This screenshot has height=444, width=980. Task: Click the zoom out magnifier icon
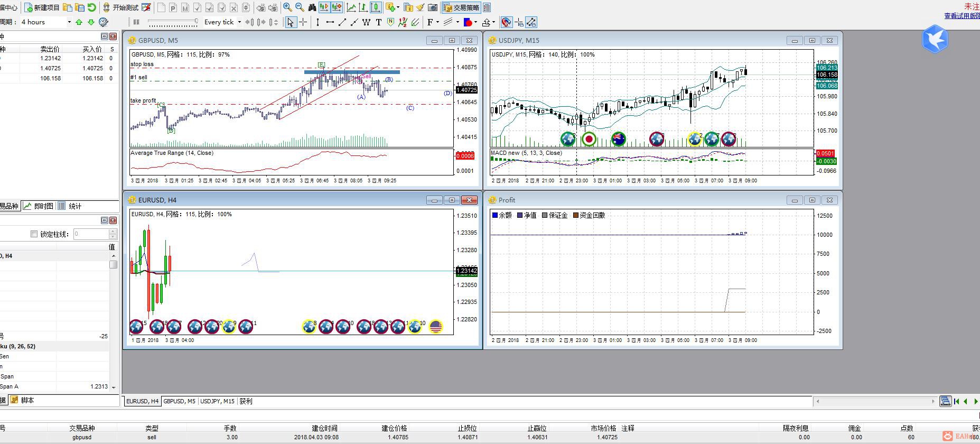click(x=300, y=7)
